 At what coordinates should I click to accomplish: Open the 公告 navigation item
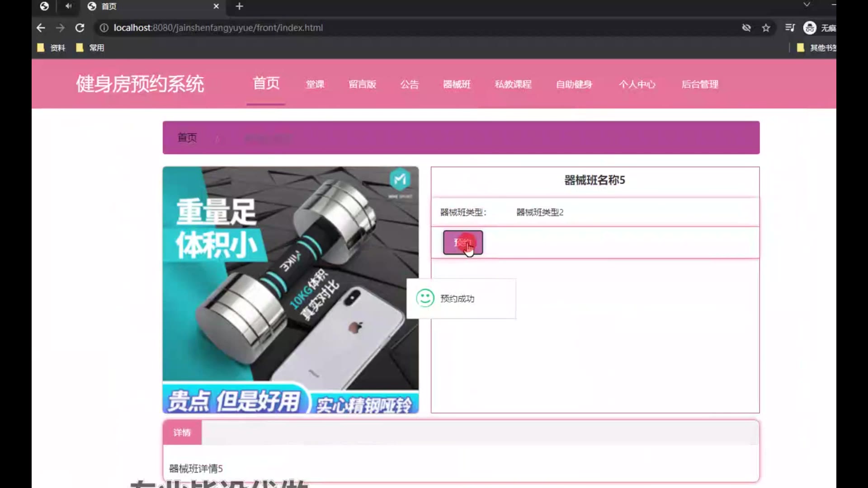pos(410,84)
